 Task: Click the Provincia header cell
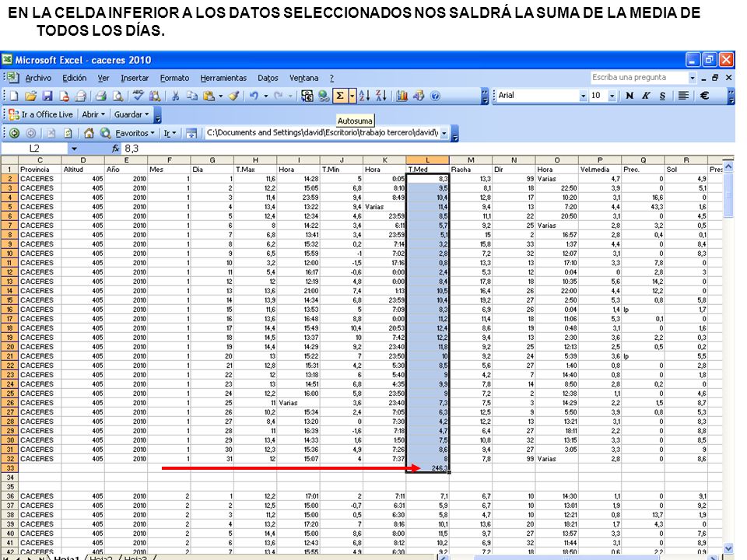tap(40, 170)
